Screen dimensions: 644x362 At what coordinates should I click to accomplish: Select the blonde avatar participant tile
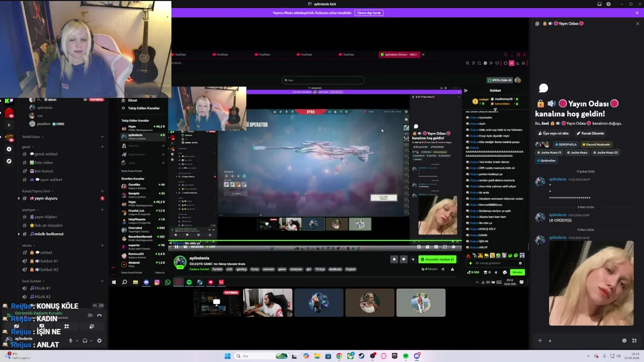tap(318, 303)
